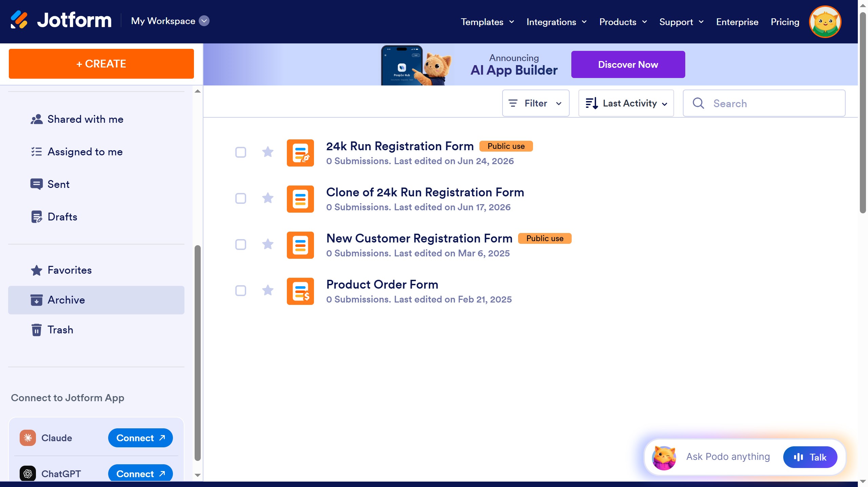Click the Sent message icon
The height and width of the screenshot is (487, 868).
pyautogui.click(x=37, y=184)
